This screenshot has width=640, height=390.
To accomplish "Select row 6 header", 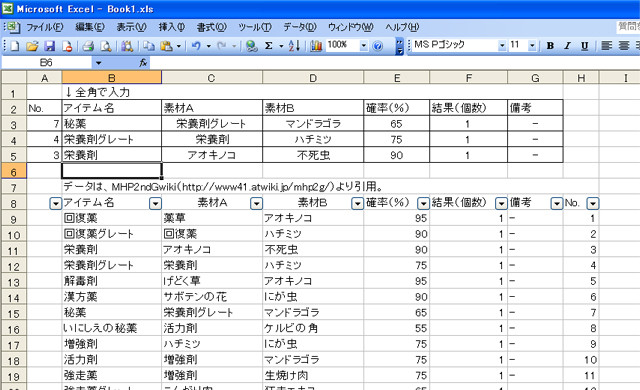I will [14, 171].
